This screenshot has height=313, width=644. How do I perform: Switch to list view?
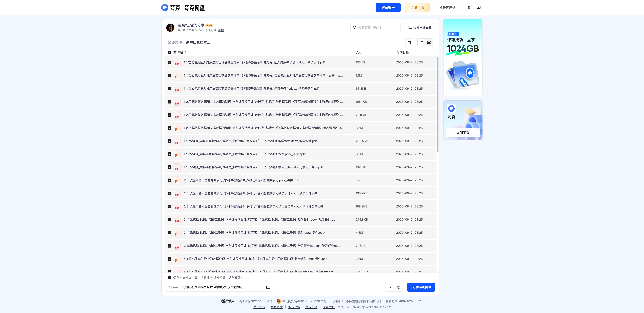click(x=421, y=42)
